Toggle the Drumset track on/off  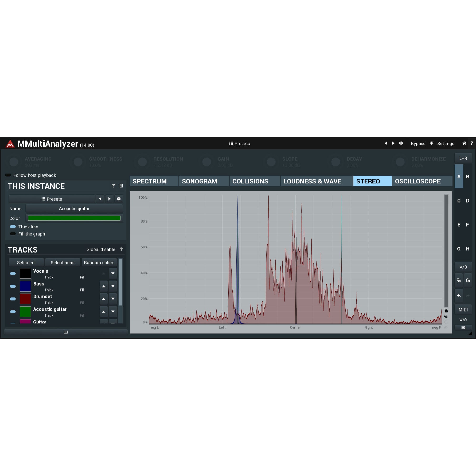coord(13,299)
